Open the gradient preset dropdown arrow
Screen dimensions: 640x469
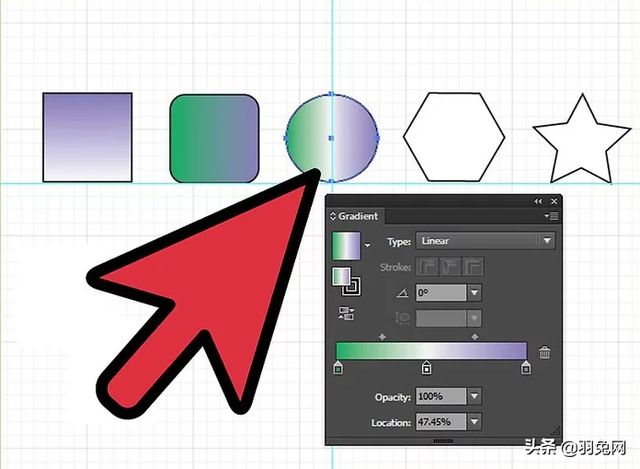[367, 245]
